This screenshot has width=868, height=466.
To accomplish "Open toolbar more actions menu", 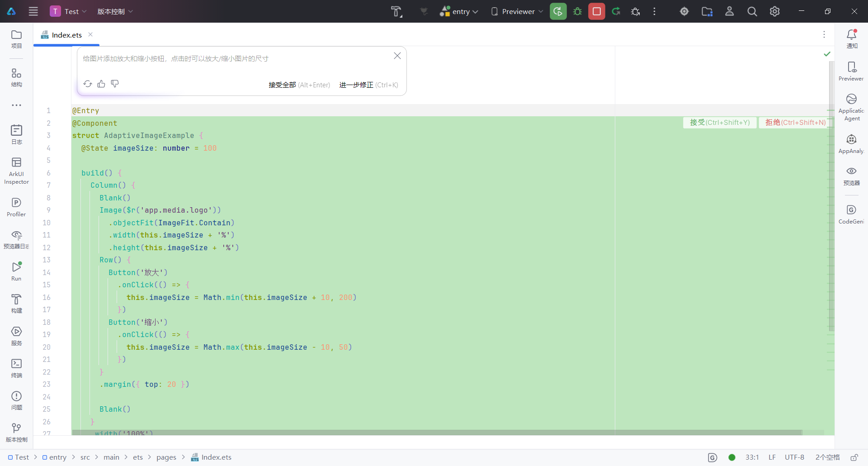I will coord(654,11).
